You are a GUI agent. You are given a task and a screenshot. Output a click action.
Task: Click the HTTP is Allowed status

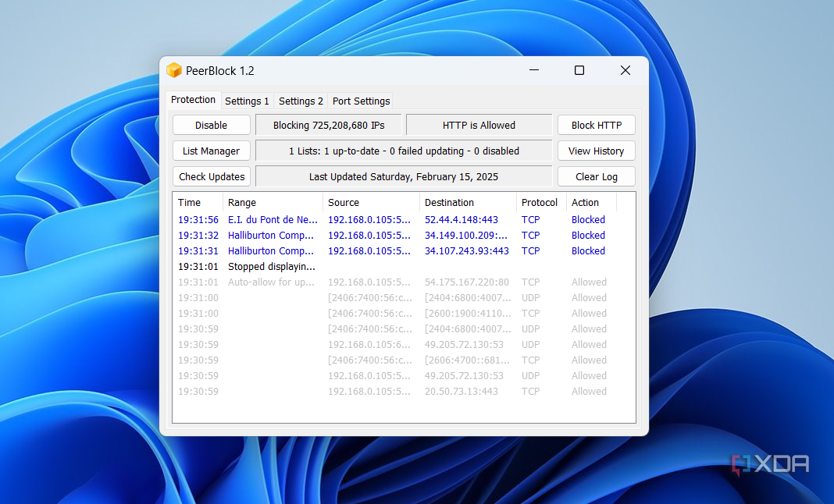[x=479, y=125]
